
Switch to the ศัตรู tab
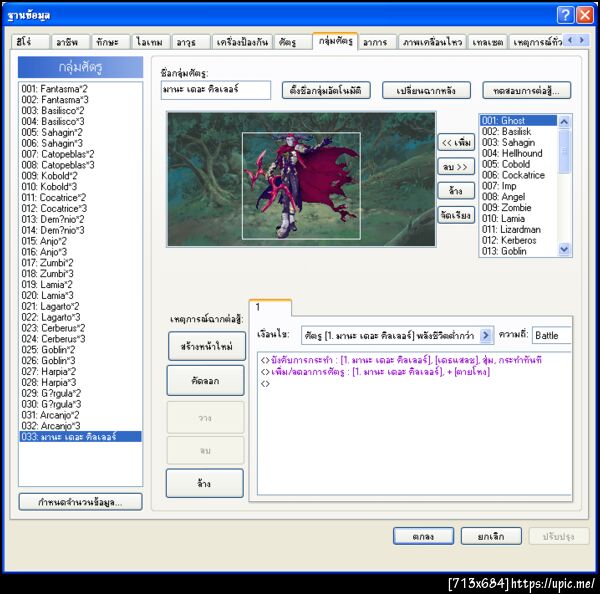coord(293,42)
